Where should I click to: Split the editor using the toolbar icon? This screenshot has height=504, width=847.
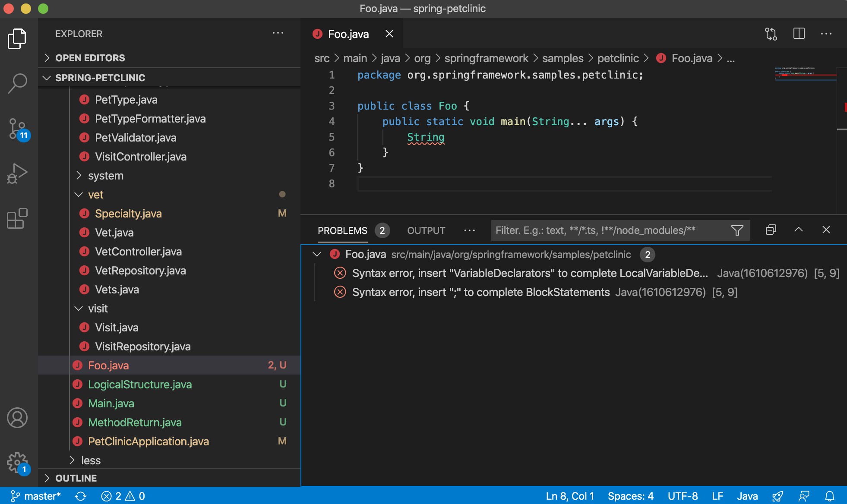coord(799,34)
